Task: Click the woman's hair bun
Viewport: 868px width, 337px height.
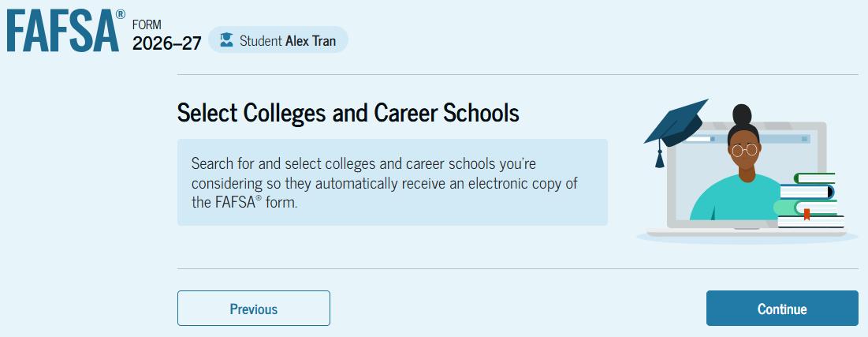Action: click(742, 114)
